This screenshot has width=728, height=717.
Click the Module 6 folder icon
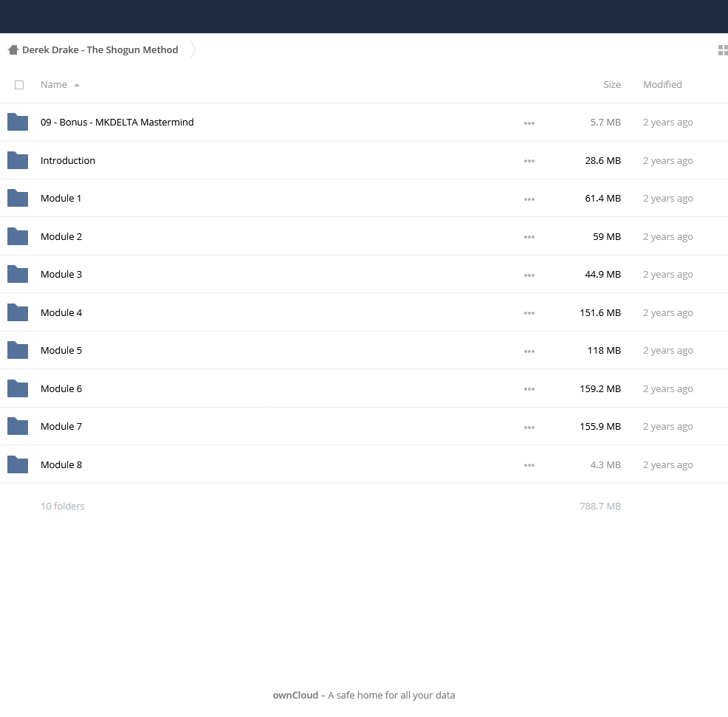click(x=18, y=388)
